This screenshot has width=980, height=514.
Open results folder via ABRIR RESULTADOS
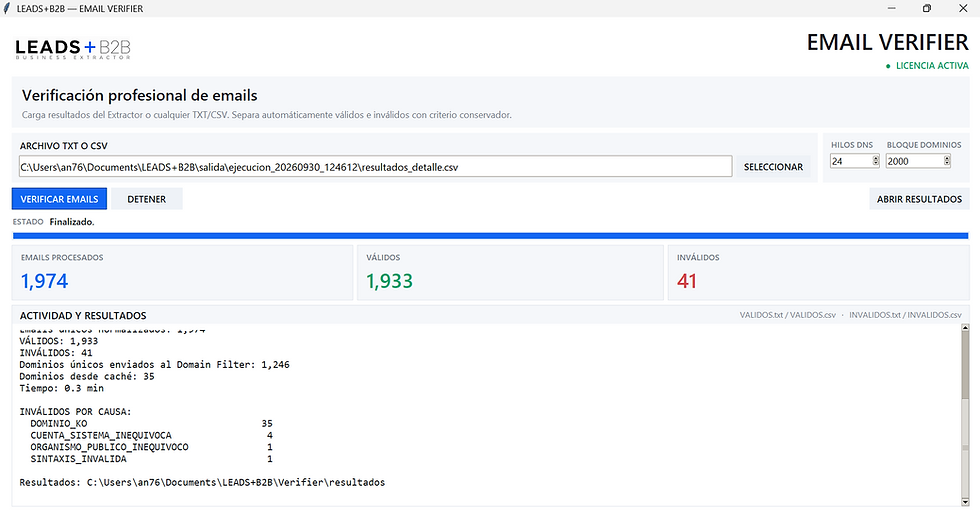[x=919, y=199]
